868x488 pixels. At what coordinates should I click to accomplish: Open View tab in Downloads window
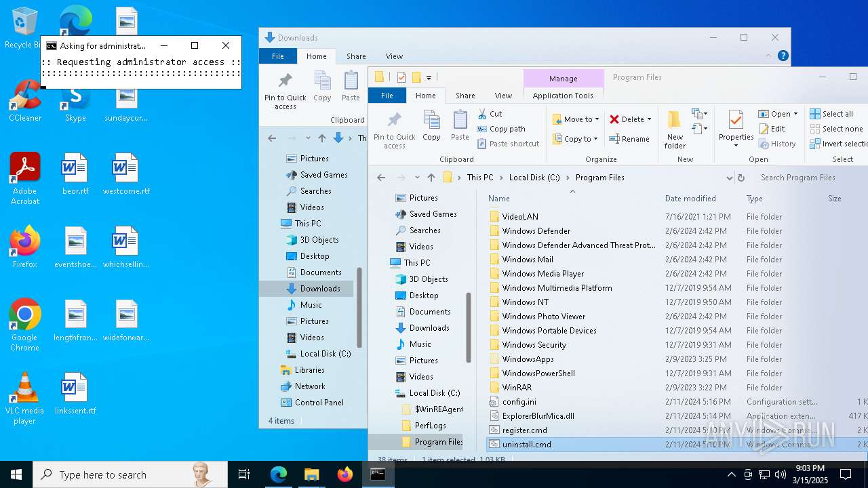click(x=394, y=56)
